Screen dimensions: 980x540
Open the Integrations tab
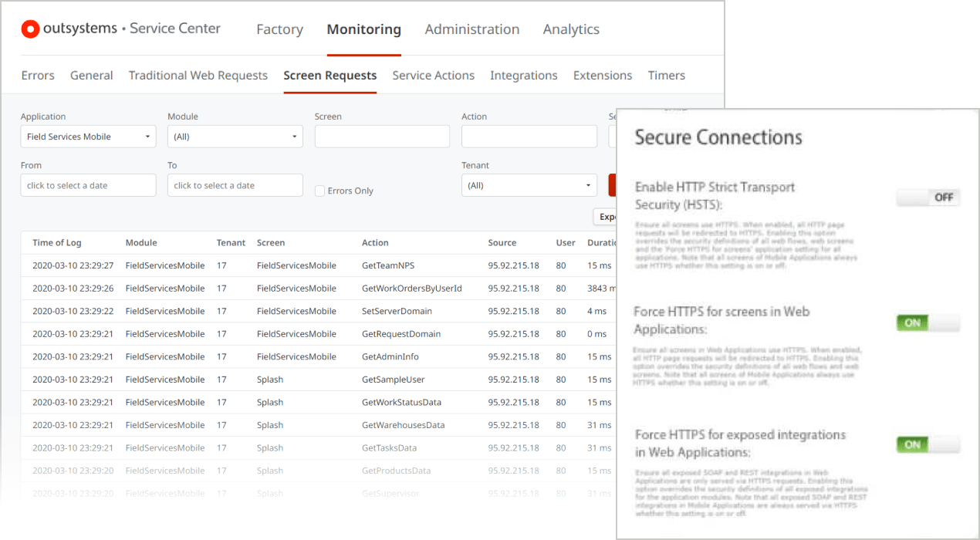pos(524,76)
